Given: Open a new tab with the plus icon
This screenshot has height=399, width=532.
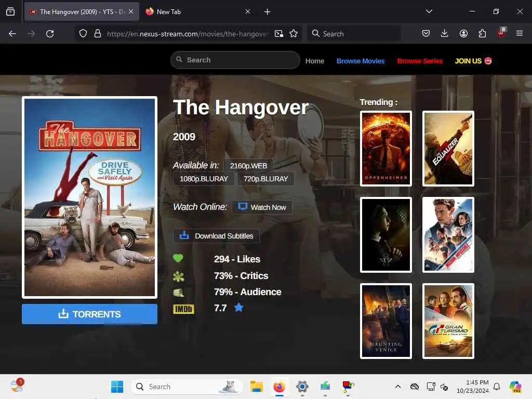Looking at the screenshot, I should point(268,12).
